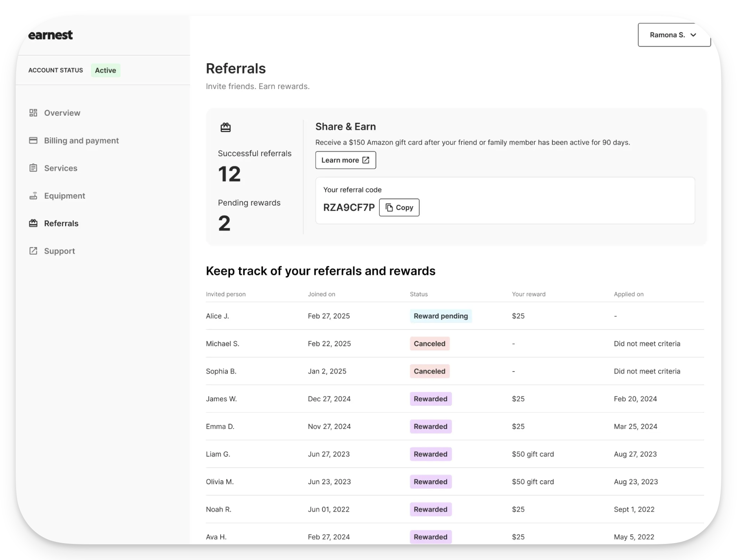The height and width of the screenshot is (560, 737).
Task: Click the name Olivia M.
Action: click(220, 482)
